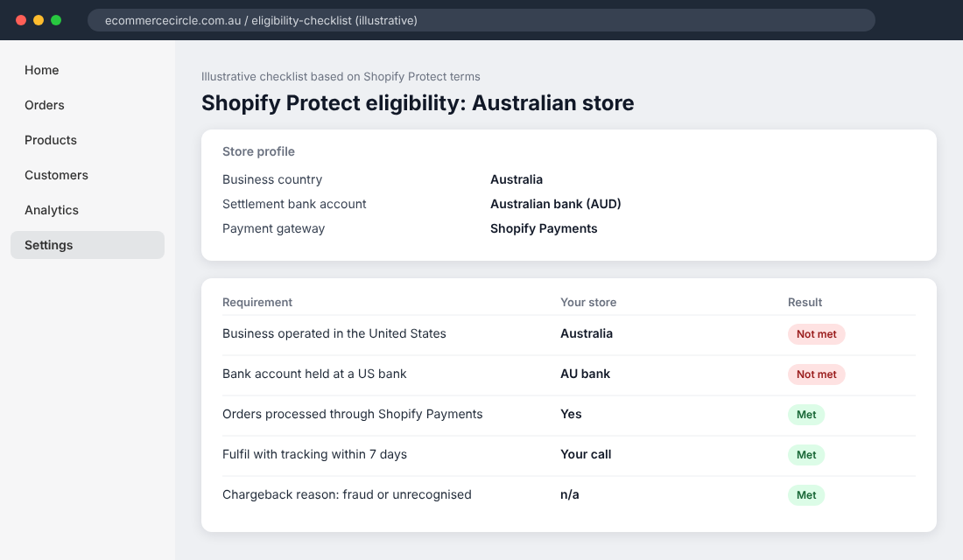Click the 'Australian bank (AUD)' value
Screen dimensions: 963x560
[556, 204]
